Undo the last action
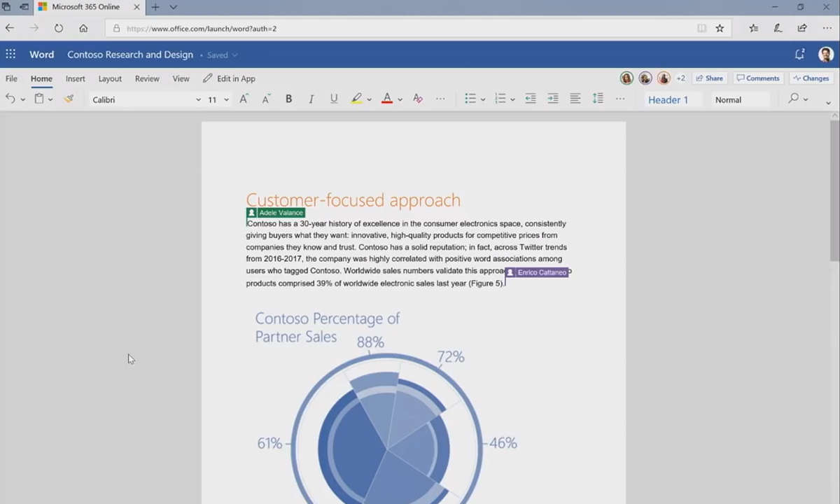This screenshot has width=840, height=504. coord(10,99)
